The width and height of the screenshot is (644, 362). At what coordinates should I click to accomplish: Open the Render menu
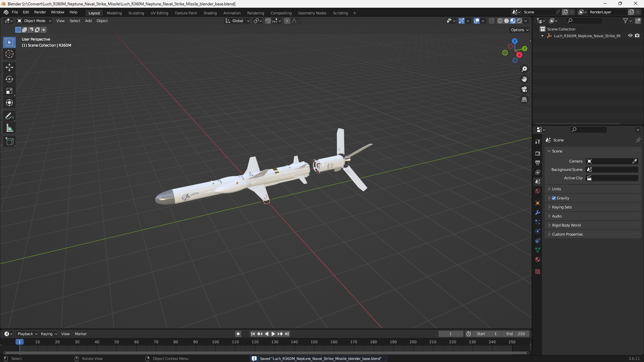pyautogui.click(x=40, y=12)
